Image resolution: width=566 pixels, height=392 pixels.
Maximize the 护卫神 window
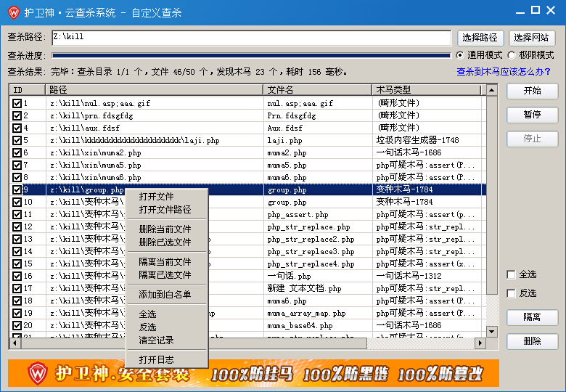pos(536,10)
